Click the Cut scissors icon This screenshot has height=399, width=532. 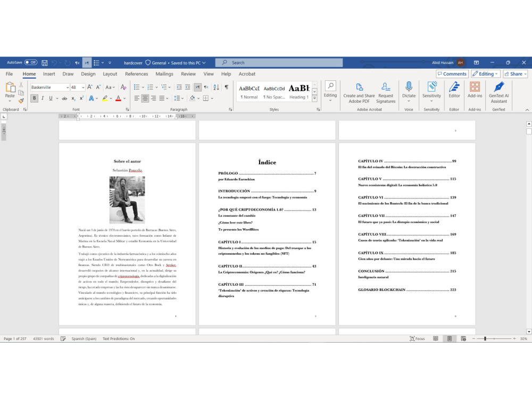21,85
